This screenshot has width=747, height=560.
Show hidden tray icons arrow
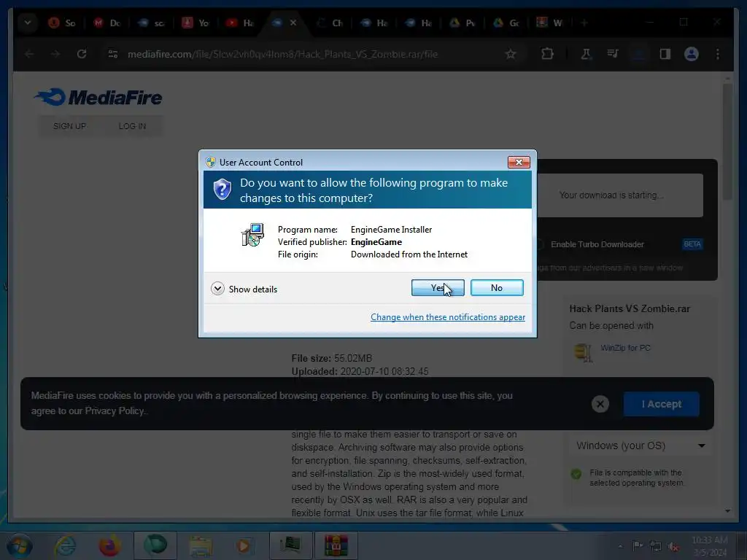[620, 546]
